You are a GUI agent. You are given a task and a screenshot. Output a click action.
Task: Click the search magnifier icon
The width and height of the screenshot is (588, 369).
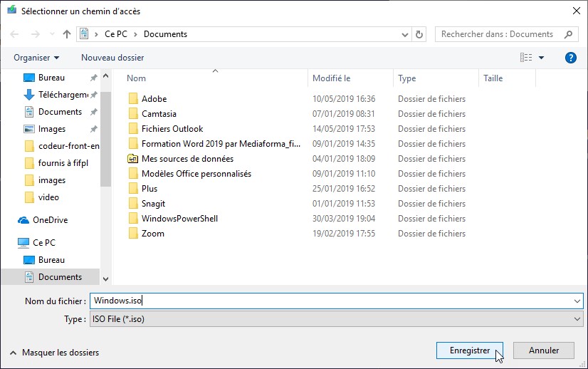pos(569,34)
